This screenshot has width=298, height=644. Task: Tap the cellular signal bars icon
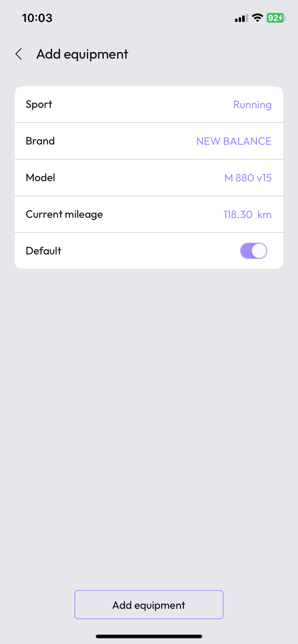tap(241, 18)
